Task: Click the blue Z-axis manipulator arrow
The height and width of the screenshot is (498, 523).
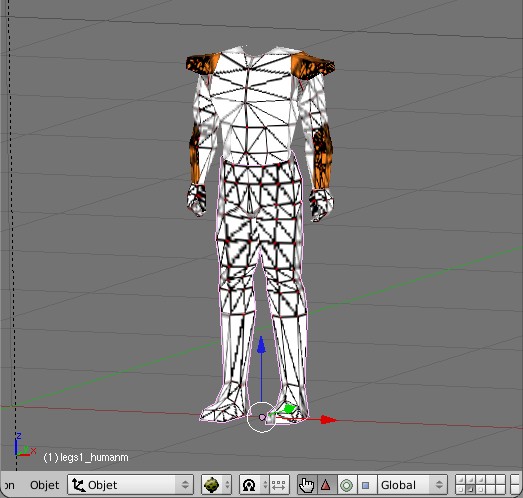Action: point(261,344)
